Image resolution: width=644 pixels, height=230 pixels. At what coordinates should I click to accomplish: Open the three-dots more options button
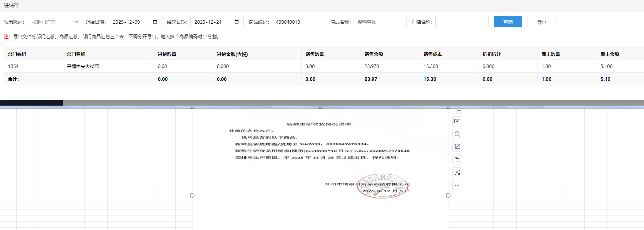tap(457, 185)
